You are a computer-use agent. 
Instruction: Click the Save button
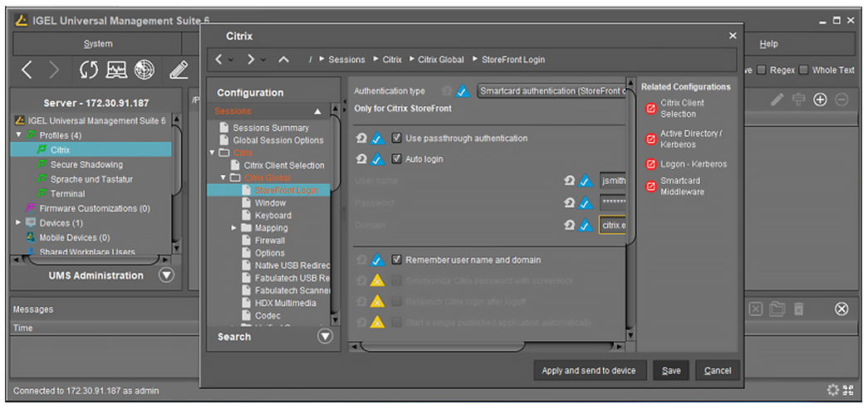[x=671, y=370]
